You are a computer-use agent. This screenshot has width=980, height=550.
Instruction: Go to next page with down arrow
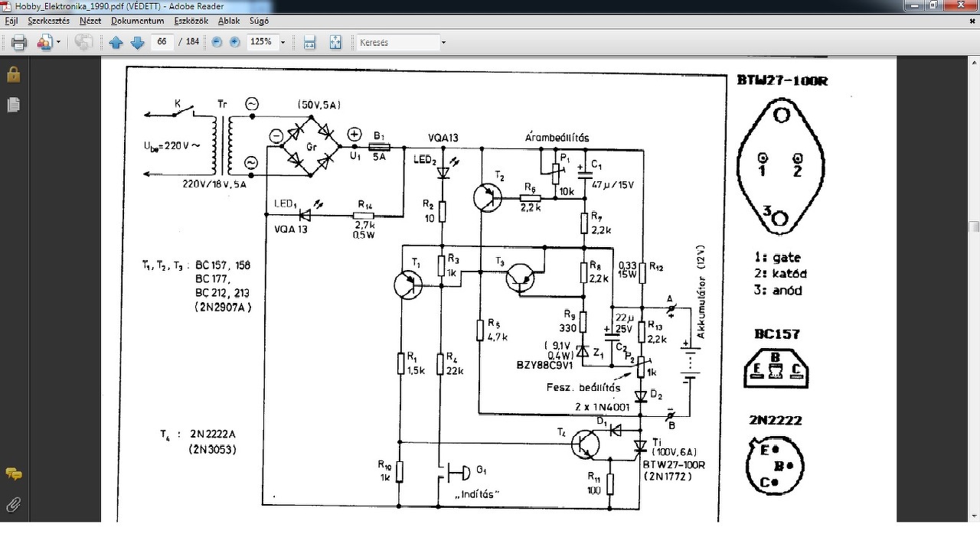point(138,43)
